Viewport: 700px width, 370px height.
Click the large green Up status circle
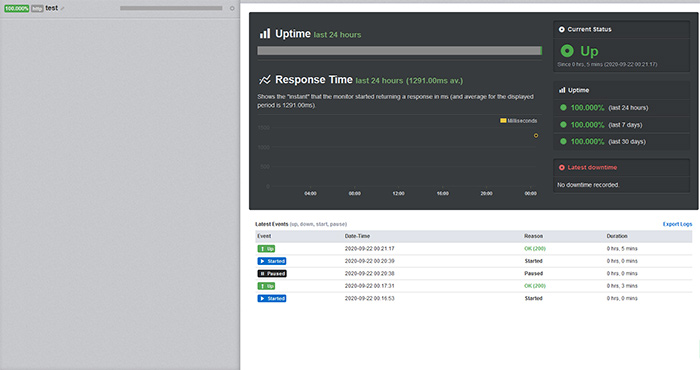click(567, 51)
